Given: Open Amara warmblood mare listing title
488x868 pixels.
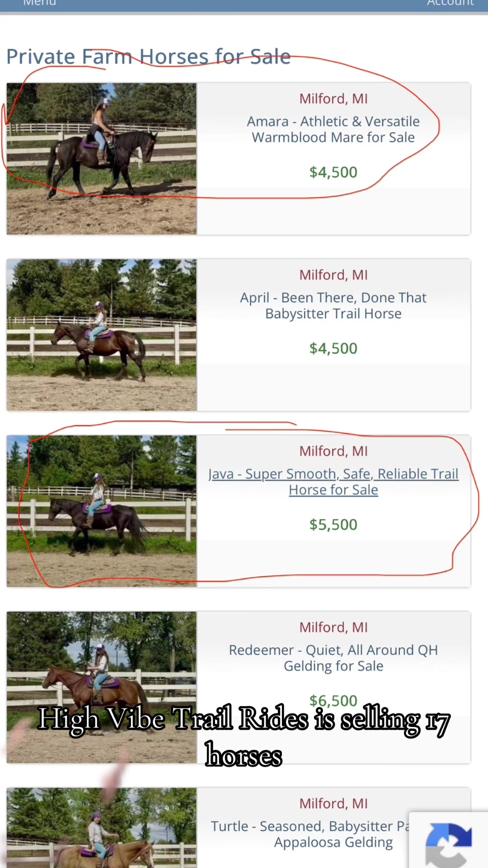Looking at the screenshot, I should click(x=333, y=129).
